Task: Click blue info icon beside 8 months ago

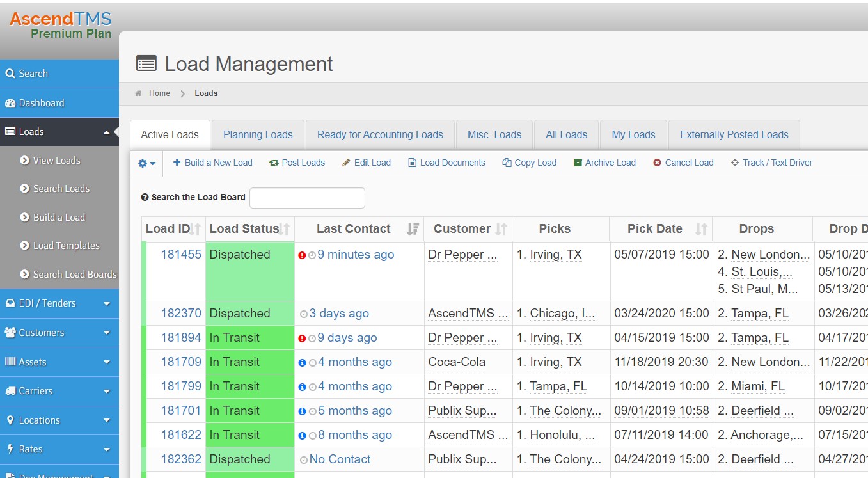Action: tap(302, 436)
